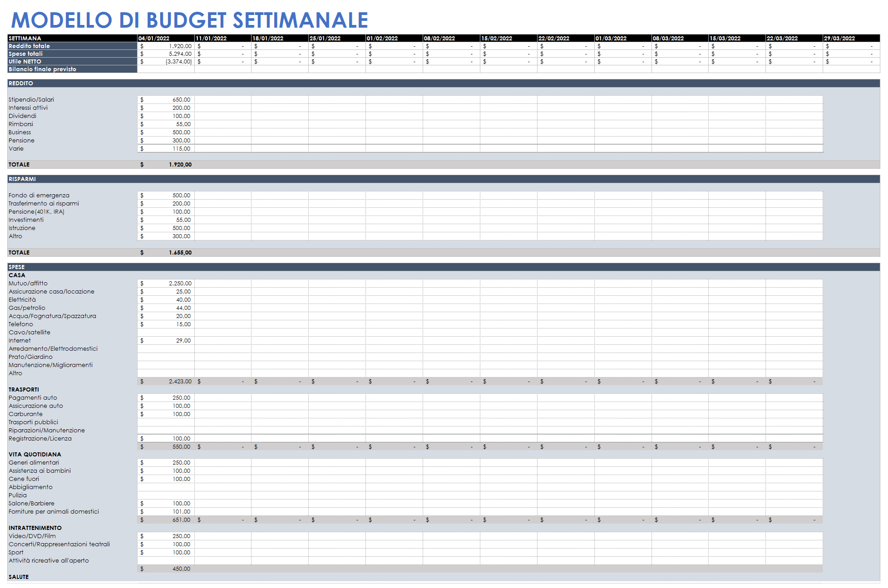Select the income TOTALE 1.920,00 cell
The width and height of the screenshot is (888, 588).
pyautogui.click(x=166, y=165)
